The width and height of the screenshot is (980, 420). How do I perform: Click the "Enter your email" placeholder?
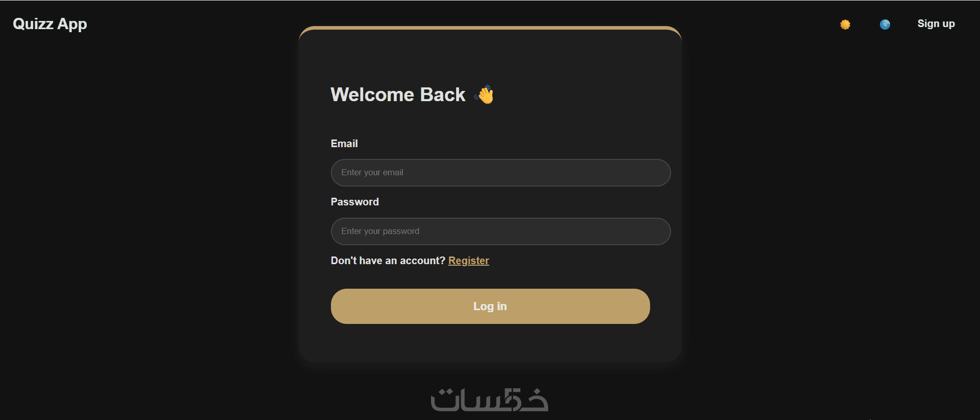point(372,173)
